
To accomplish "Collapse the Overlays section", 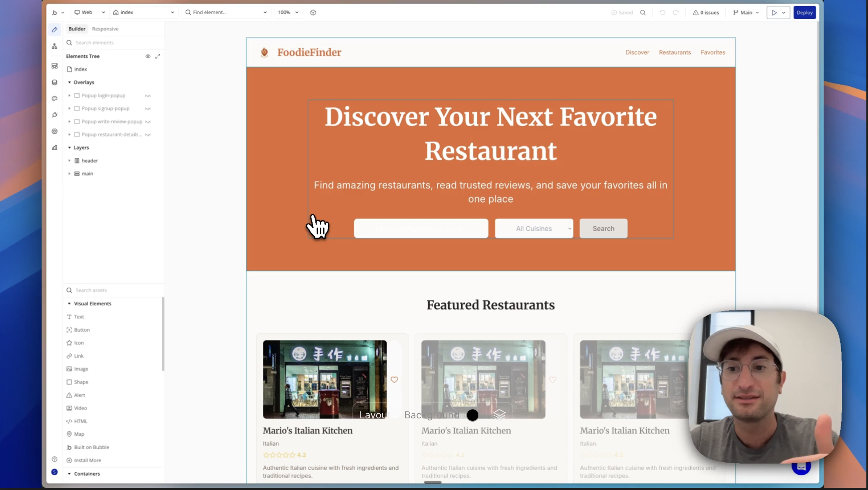I will 70,82.
